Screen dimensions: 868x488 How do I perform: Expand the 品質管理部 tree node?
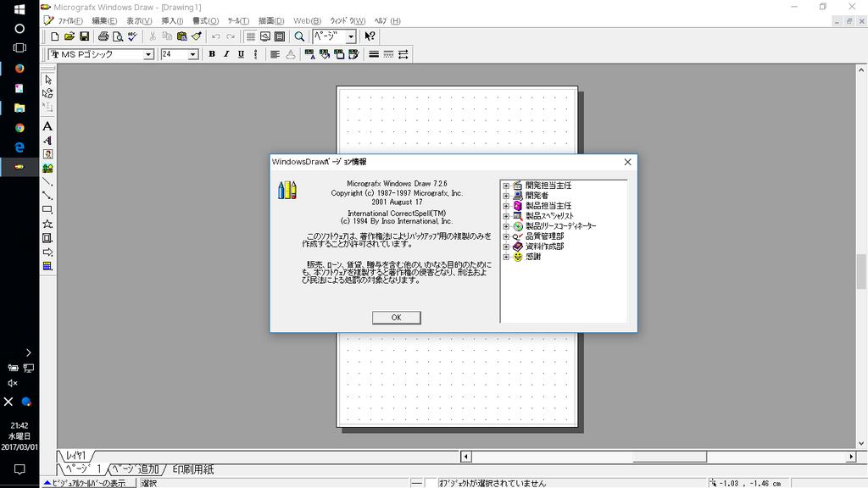click(506, 236)
